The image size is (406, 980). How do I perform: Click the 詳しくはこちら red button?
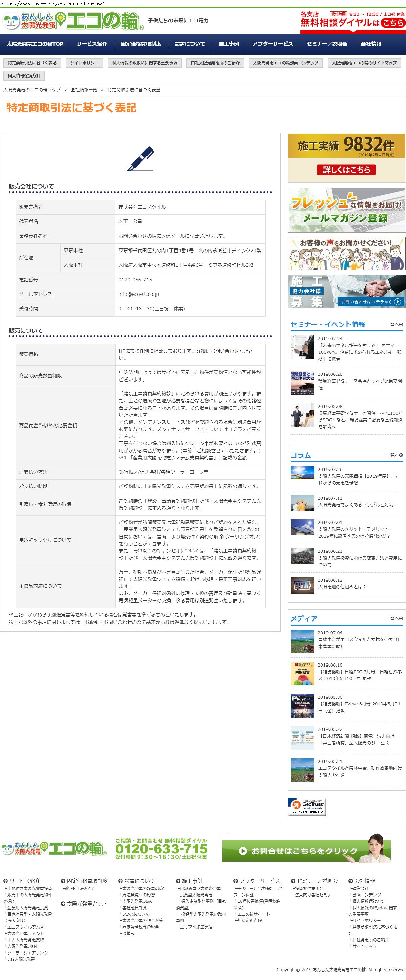pos(346,170)
